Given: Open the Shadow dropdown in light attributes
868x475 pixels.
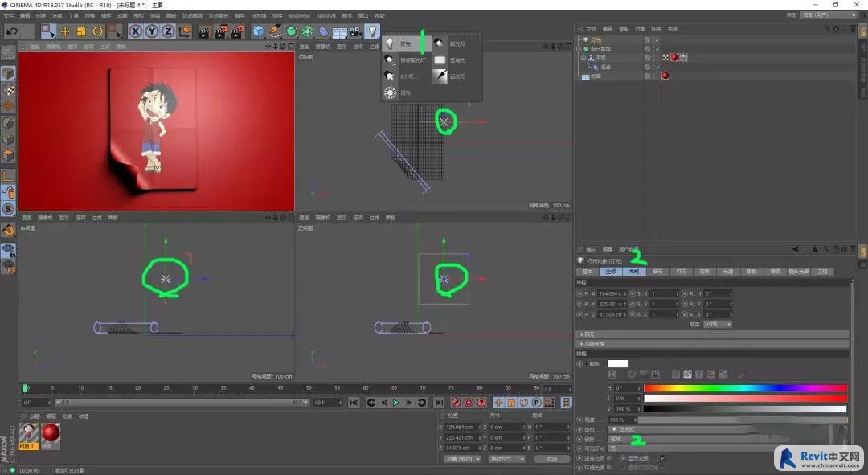Looking at the screenshot, I should pos(719,439).
